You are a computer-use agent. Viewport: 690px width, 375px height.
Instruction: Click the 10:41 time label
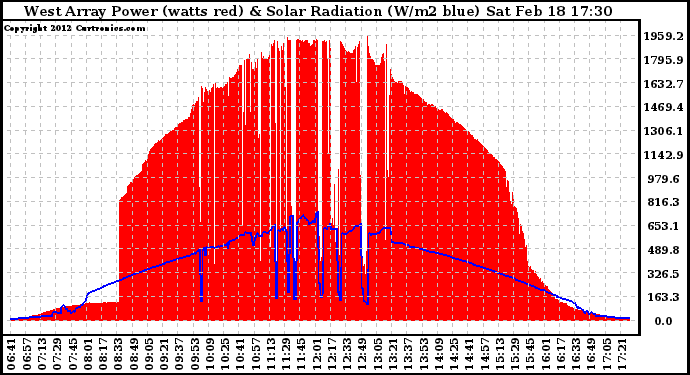click(240, 354)
